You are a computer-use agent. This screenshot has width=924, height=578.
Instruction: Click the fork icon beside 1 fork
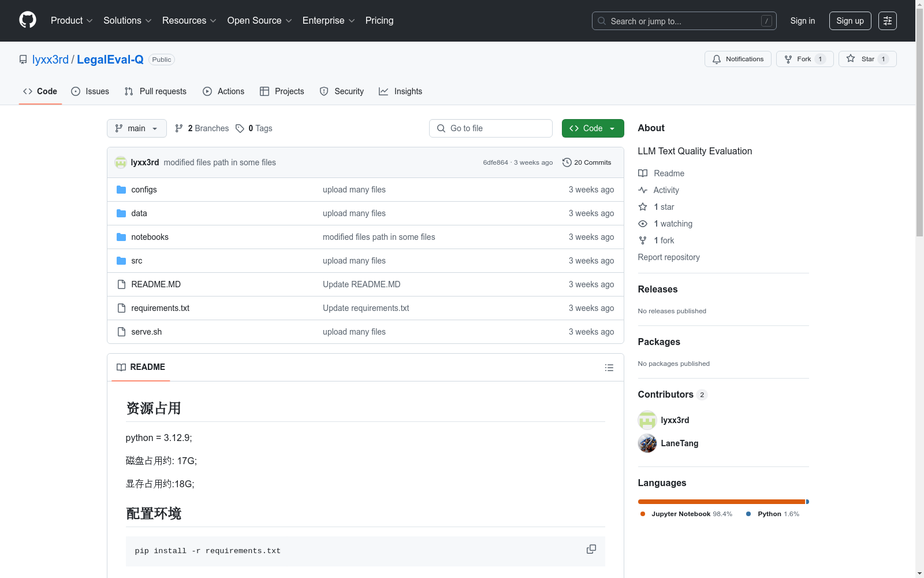click(643, 240)
